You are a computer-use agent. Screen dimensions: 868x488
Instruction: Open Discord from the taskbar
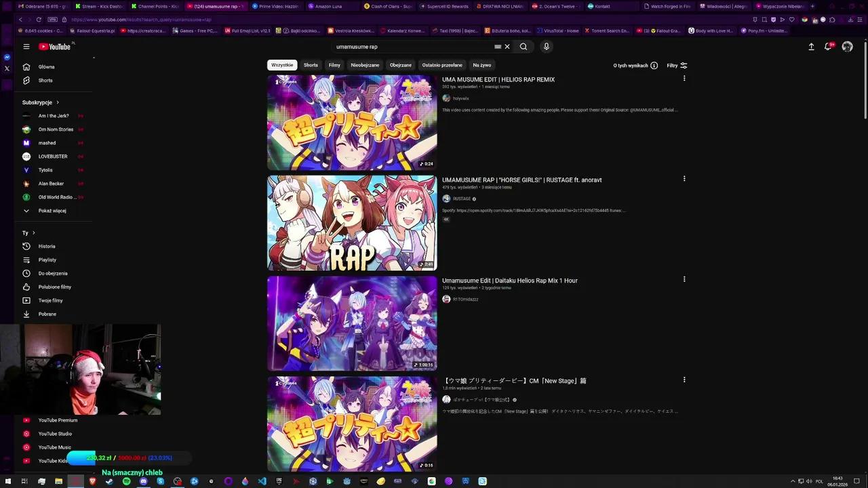click(143, 481)
